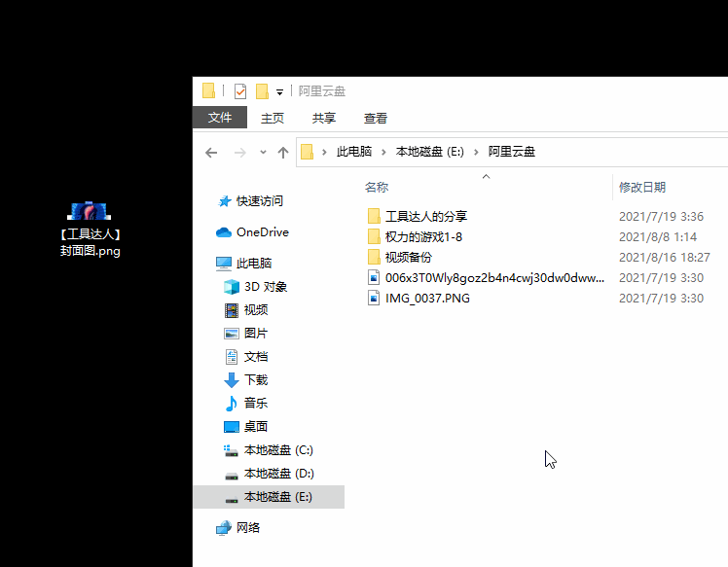Viewport: 728px width, 567px height.
Task: Click the Forward navigation arrow
Action: pyautogui.click(x=239, y=152)
